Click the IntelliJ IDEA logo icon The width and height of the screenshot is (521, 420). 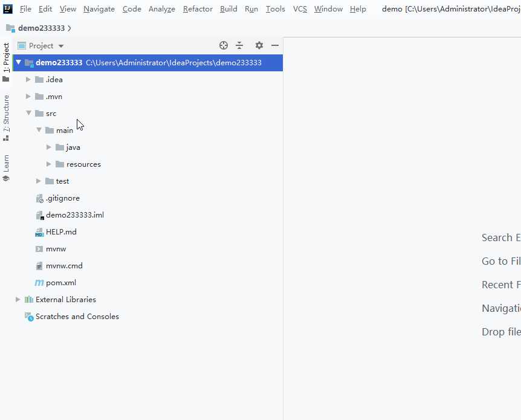[x=8, y=8]
